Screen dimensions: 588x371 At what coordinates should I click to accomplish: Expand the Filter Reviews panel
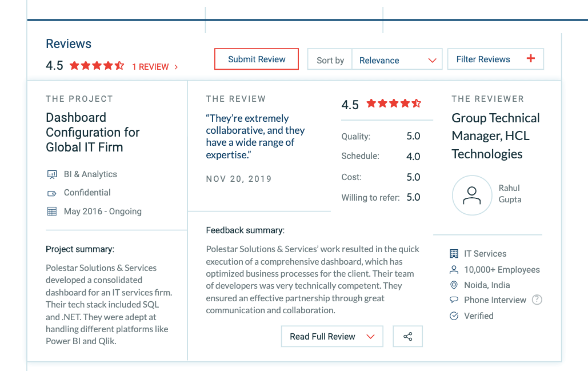click(483, 59)
